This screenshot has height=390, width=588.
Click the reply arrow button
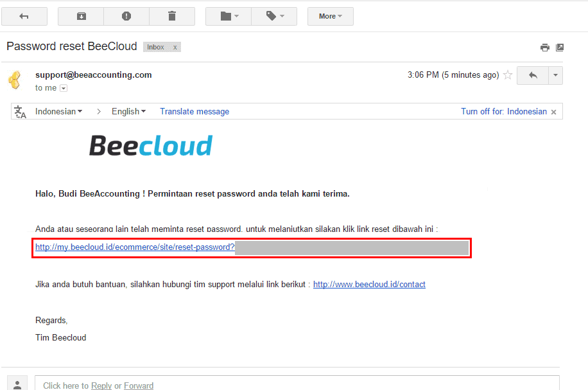coord(533,75)
